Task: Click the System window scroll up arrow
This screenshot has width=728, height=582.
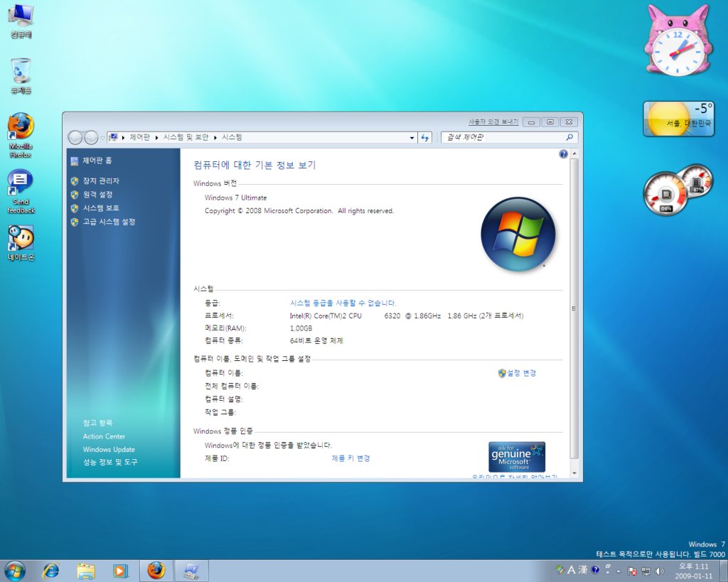Action: pyautogui.click(x=574, y=153)
